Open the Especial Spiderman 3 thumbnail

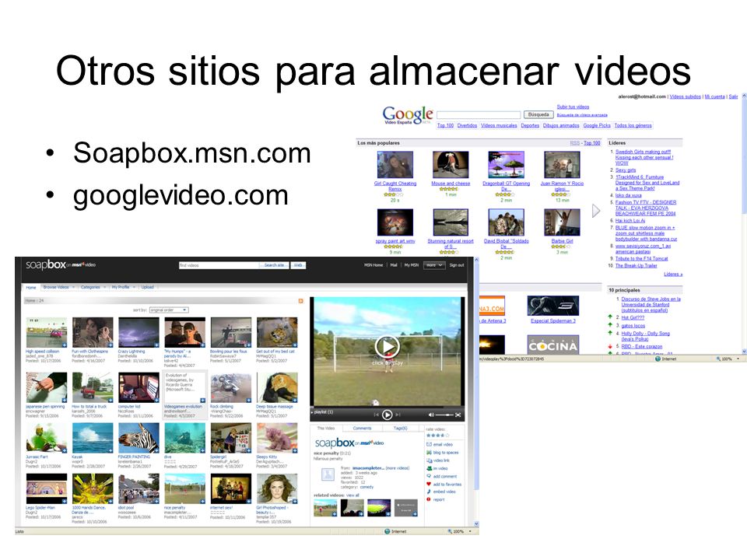[552, 306]
